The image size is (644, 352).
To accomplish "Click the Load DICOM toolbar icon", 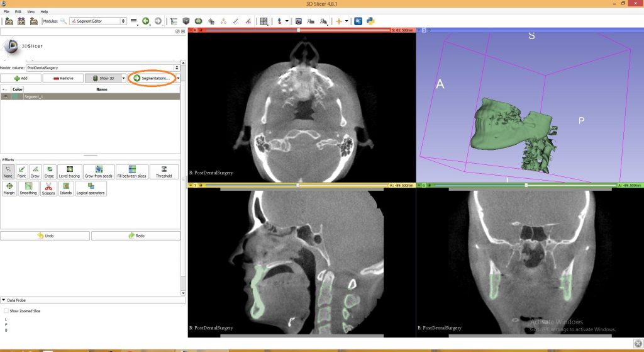I will tap(21, 21).
